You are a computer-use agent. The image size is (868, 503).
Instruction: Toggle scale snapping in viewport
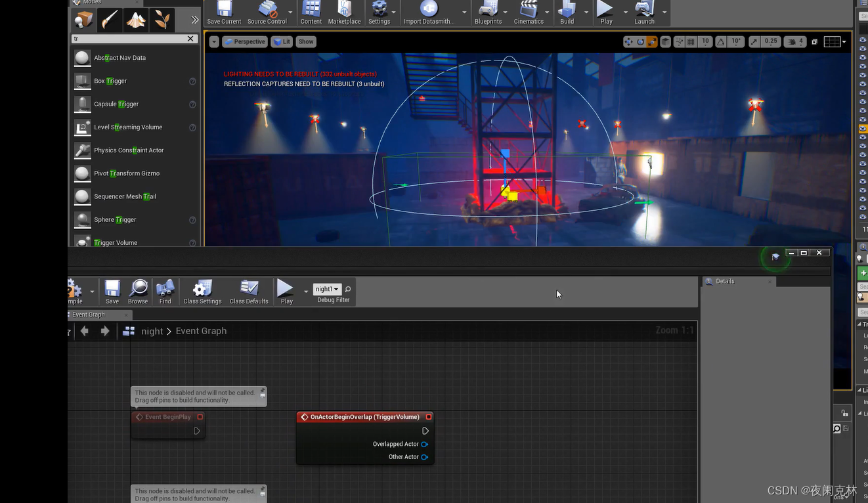(x=754, y=41)
